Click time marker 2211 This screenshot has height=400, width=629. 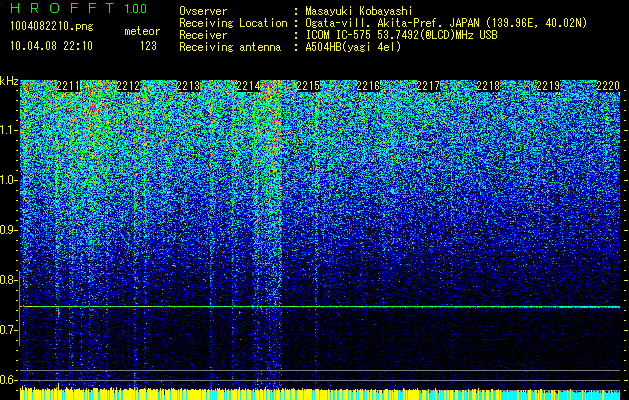click(x=69, y=86)
